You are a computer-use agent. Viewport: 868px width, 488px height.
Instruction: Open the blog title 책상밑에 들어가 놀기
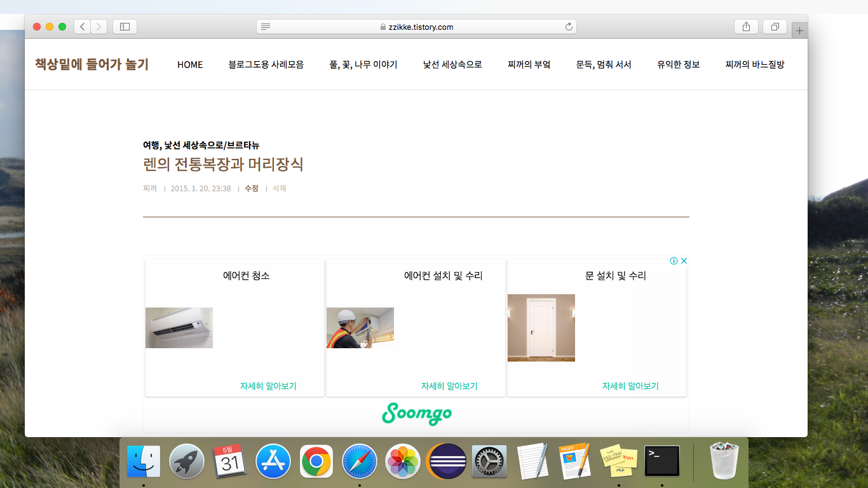coord(92,64)
